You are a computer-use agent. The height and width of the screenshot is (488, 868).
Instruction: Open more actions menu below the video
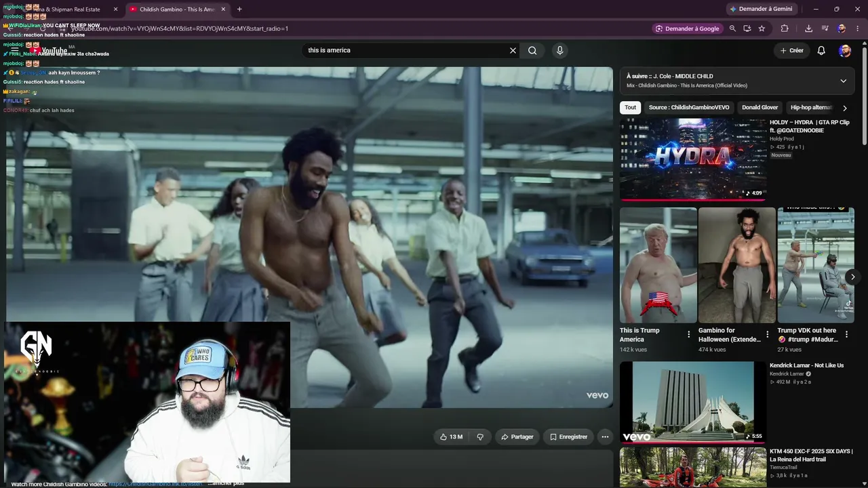[605, 437]
